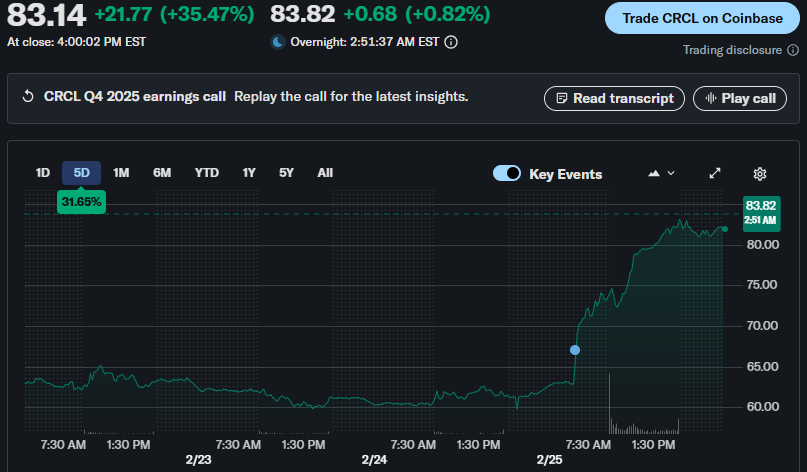Open chart type dropdown
The image size is (807, 472).
(661, 173)
